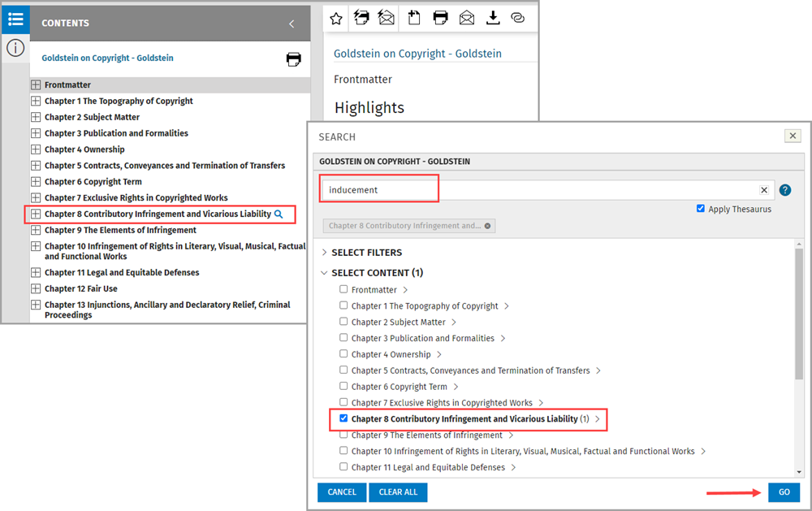The image size is (812, 511).
Task: Expand Chapter 1 in contents tree
Action: (x=36, y=101)
